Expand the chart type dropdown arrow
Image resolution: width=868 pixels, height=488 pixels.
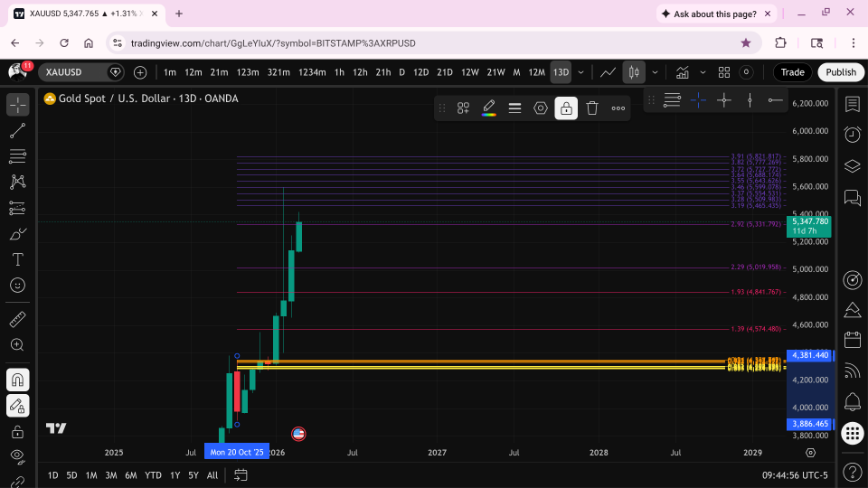pyautogui.click(x=655, y=72)
